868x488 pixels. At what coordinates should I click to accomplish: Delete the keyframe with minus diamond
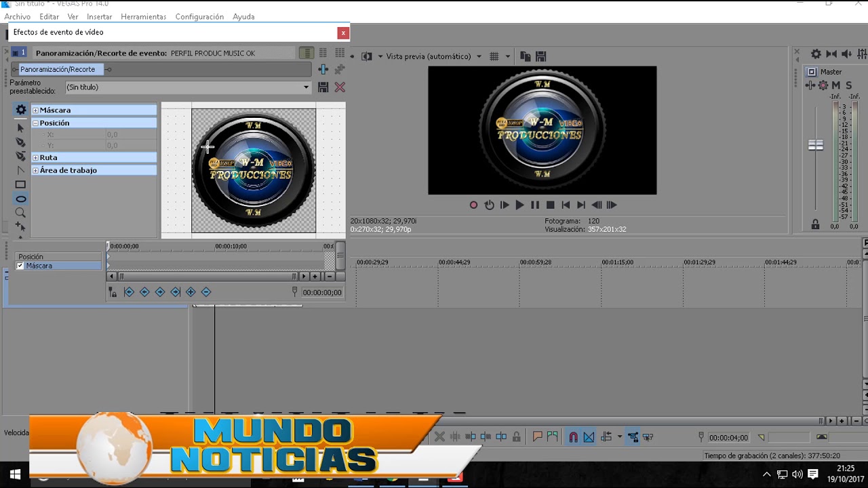pos(206,292)
